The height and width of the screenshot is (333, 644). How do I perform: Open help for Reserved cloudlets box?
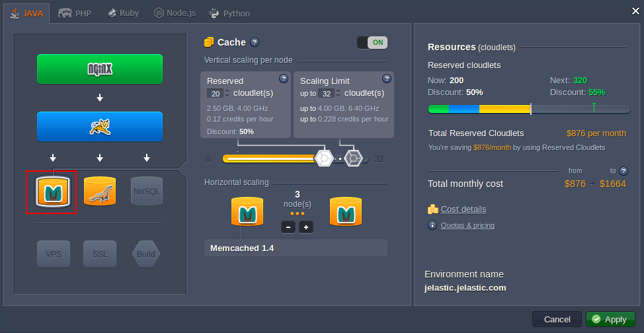[x=284, y=79]
